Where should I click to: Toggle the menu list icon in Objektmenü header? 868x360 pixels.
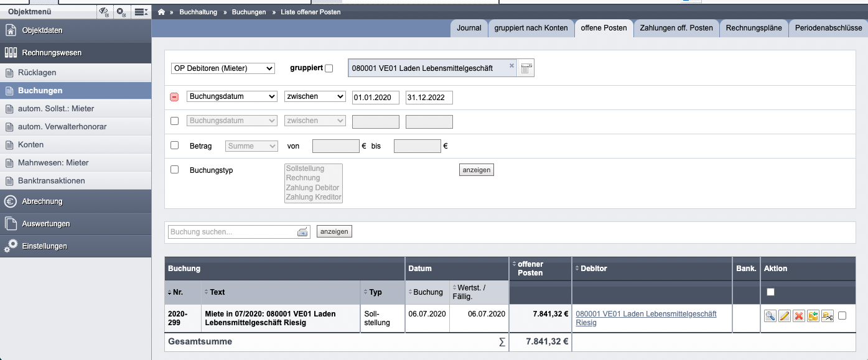click(141, 12)
